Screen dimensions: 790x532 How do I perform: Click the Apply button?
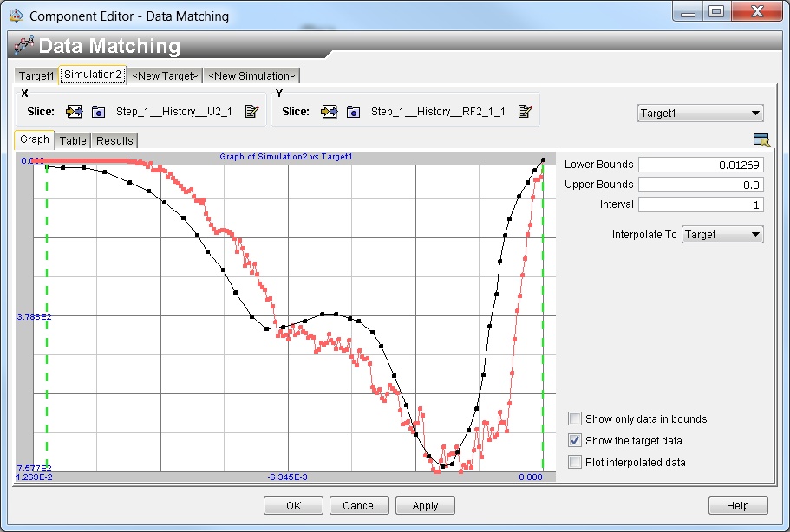coord(425,506)
